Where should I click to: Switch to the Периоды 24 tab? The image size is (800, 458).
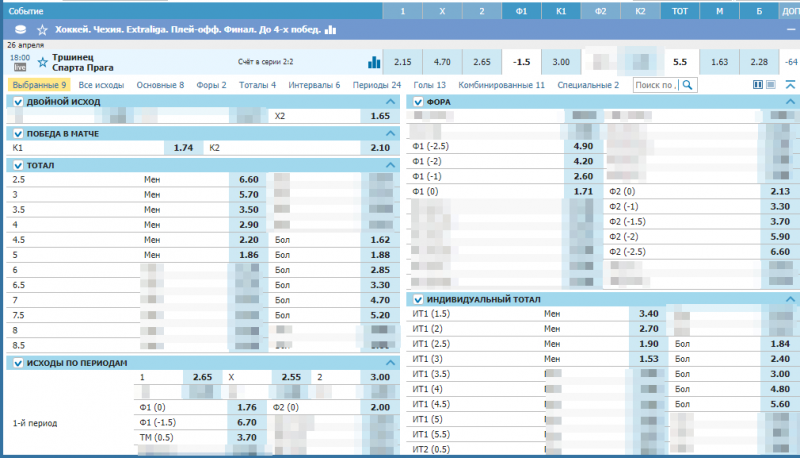click(378, 86)
